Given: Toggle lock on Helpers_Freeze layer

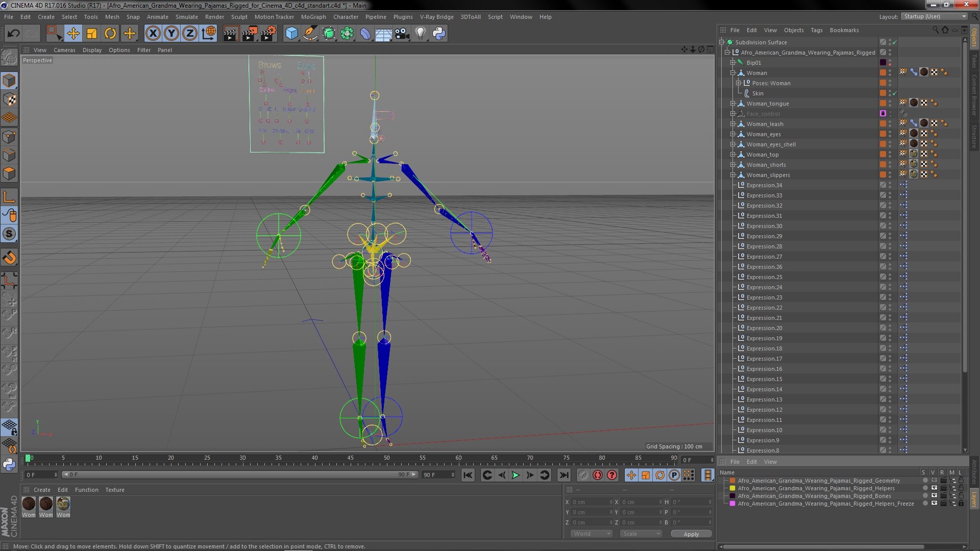Looking at the screenshot, I should [961, 504].
